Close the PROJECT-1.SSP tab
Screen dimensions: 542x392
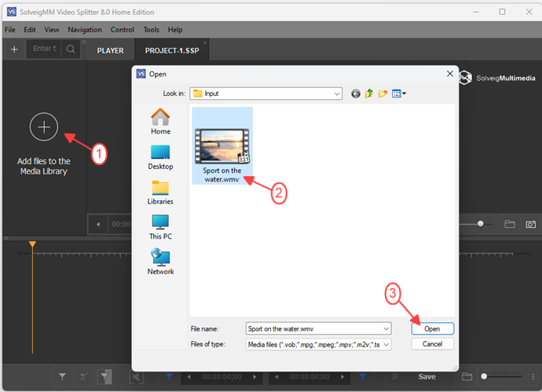(x=205, y=42)
